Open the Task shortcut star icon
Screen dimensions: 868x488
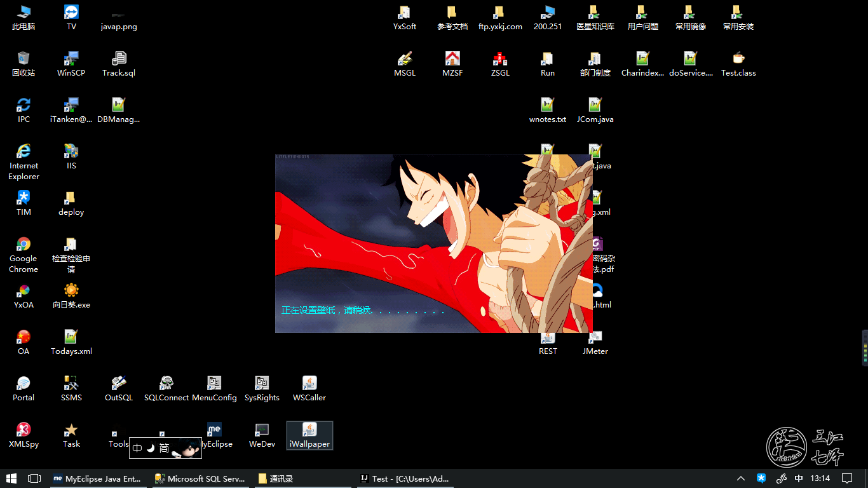click(71, 435)
